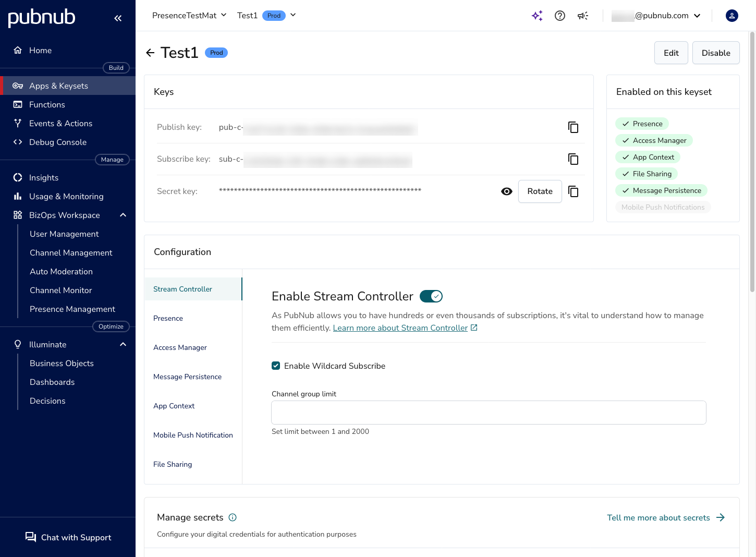Viewport: 756px width, 557px height.
Task: Open Channel Monitor in sidebar
Action: point(60,290)
